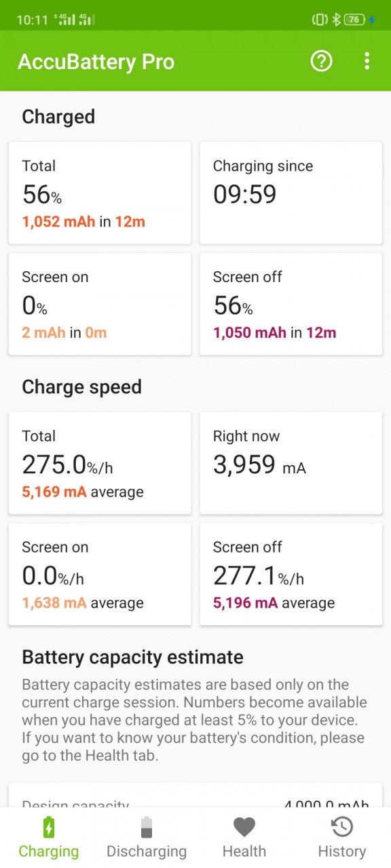Open the help question mark icon
This screenshot has width=391, height=868.
coord(321,61)
